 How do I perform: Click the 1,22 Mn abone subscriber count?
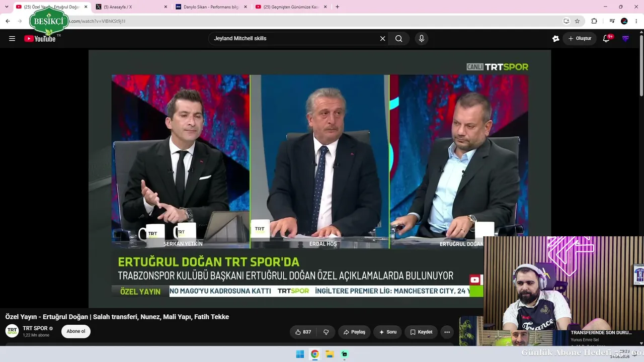click(x=36, y=335)
